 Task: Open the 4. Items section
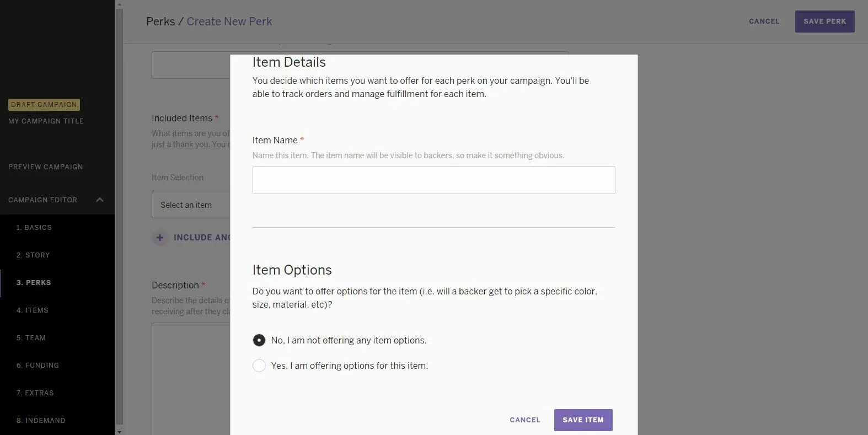[x=33, y=310]
